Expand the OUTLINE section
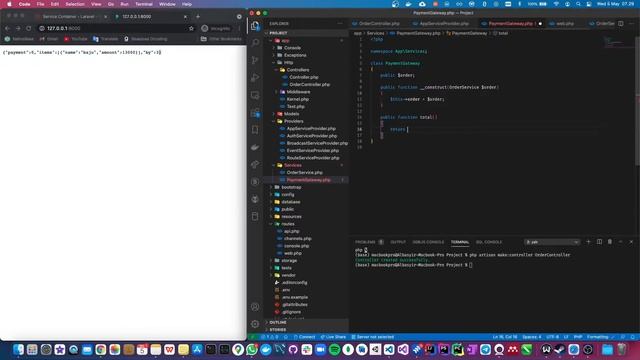 (278, 322)
